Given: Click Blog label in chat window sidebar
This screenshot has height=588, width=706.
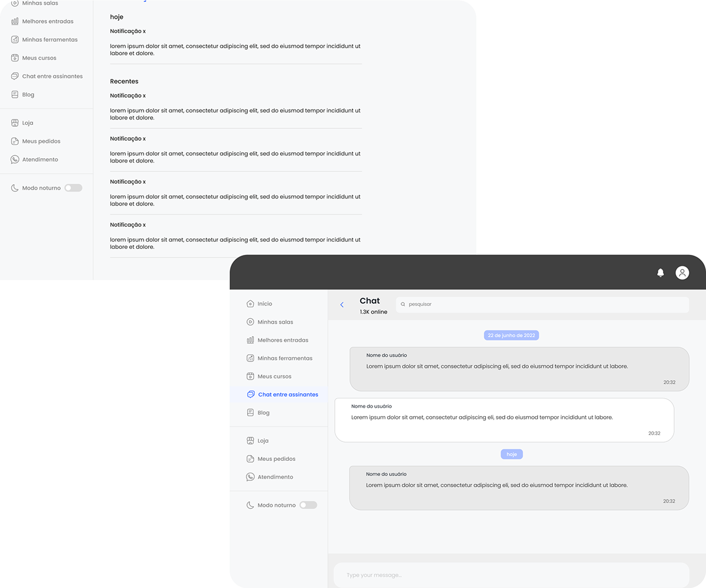Looking at the screenshot, I should tap(264, 413).
